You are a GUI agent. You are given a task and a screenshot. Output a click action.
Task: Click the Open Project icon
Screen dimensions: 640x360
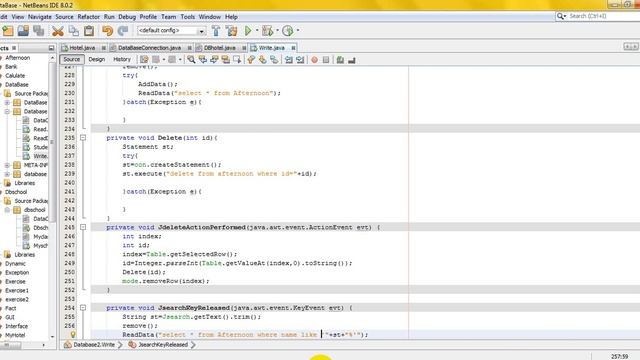point(23,31)
